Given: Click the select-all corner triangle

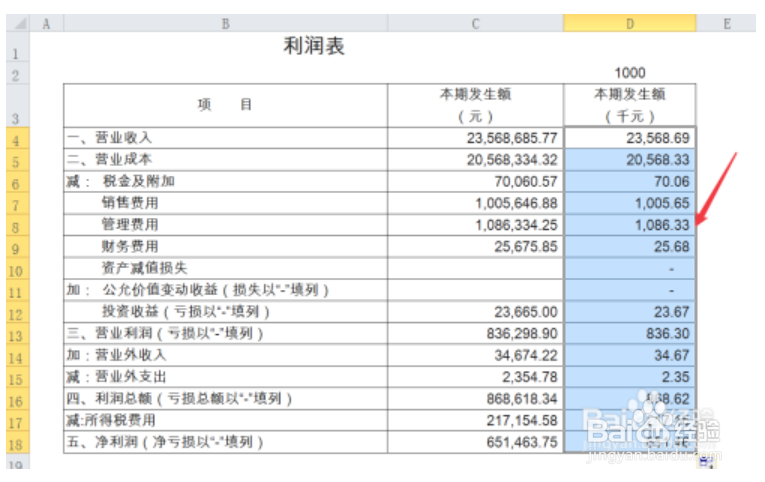Looking at the screenshot, I should 18,23.
